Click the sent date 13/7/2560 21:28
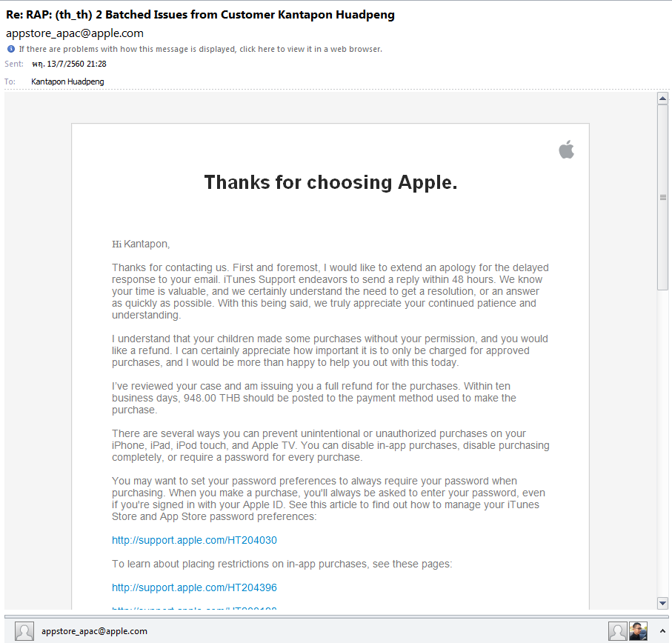The width and height of the screenshot is (672, 643). [69, 64]
